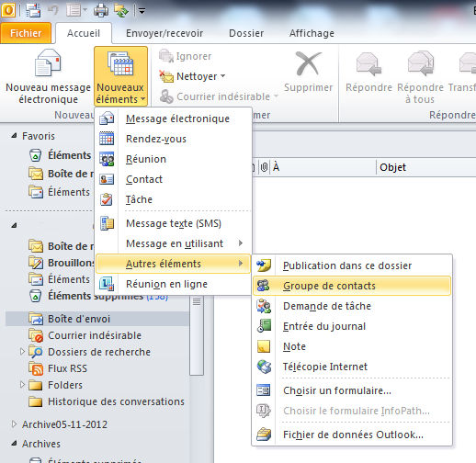Select Choisir le formulaire InfoPath entry
This screenshot has width=476, height=463.
coord(352,411)
